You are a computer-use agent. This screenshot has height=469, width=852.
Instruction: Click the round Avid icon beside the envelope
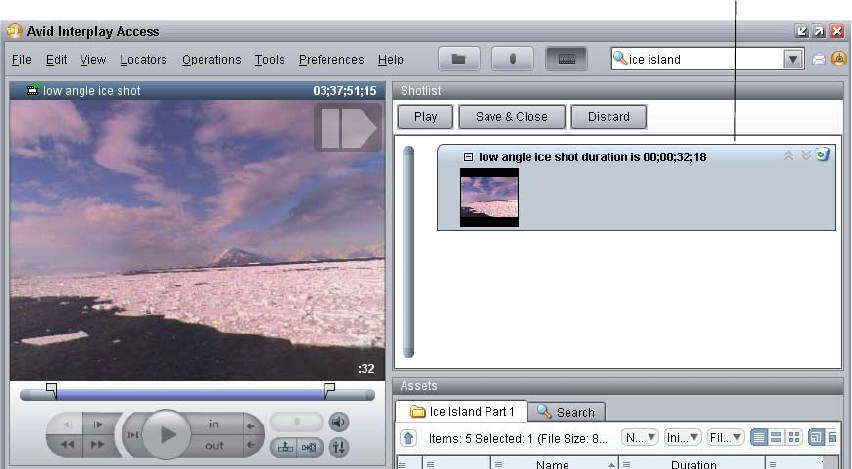pos(839,58)
